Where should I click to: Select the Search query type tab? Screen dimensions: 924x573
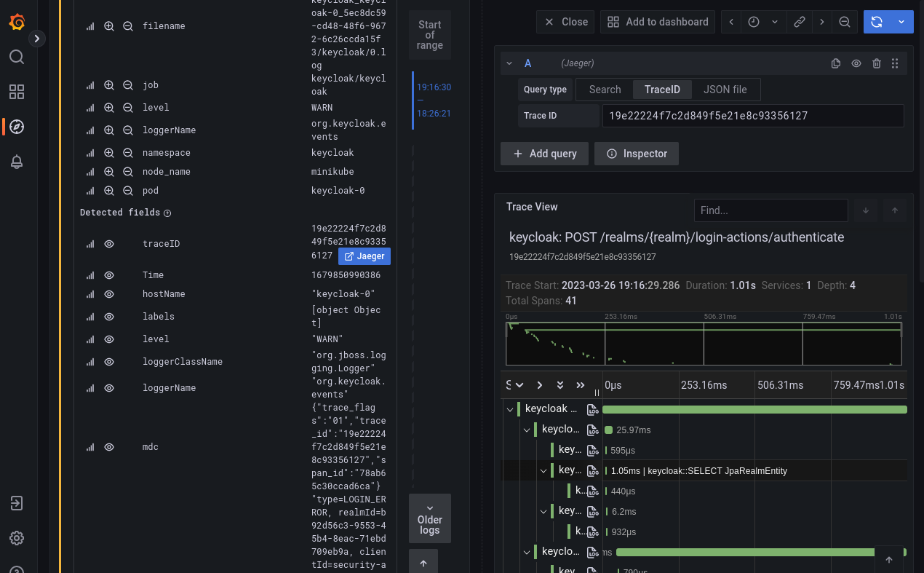click(x=605, y=90)
